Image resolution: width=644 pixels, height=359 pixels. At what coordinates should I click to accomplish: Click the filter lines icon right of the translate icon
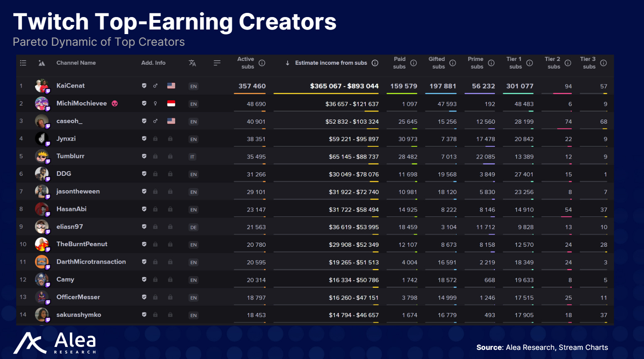tap(217, 63)
